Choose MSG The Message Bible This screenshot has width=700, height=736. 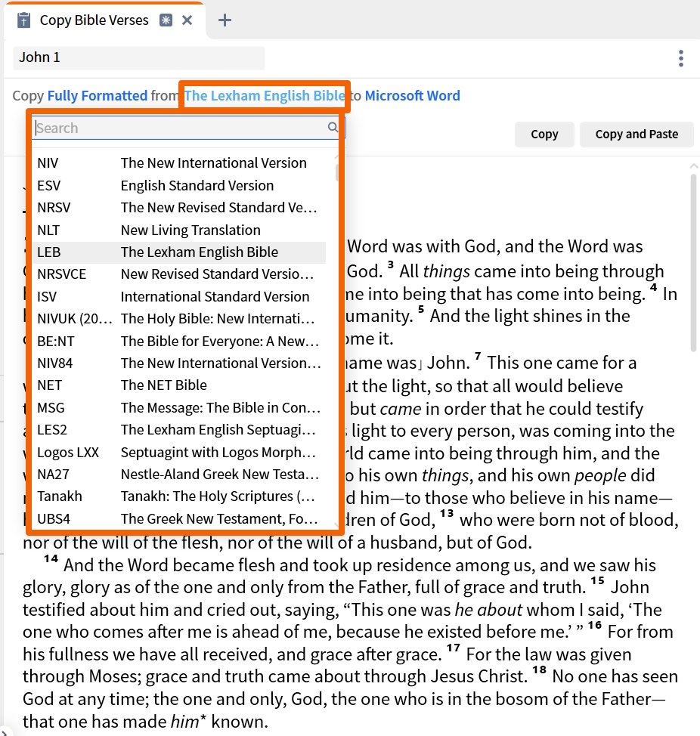tap(179, 408)
